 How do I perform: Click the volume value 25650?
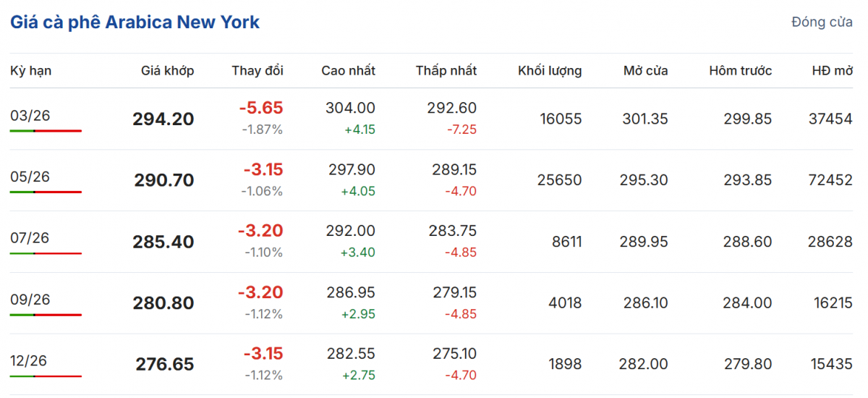click(x=559, y=180)
